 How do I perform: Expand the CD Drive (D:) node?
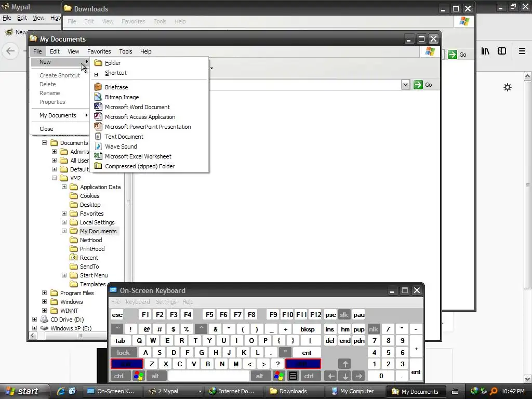35,319
